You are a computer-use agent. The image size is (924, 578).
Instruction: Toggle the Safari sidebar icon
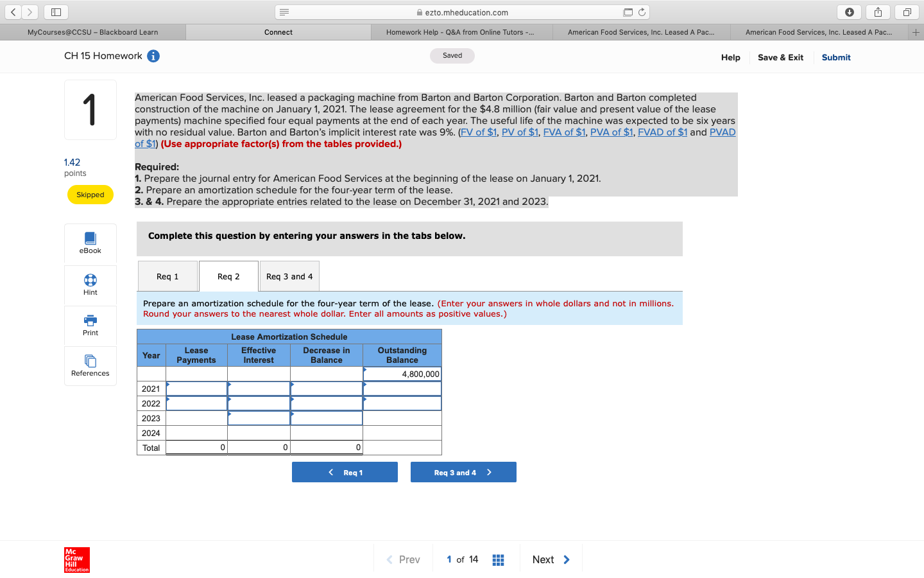pos(56,12)
